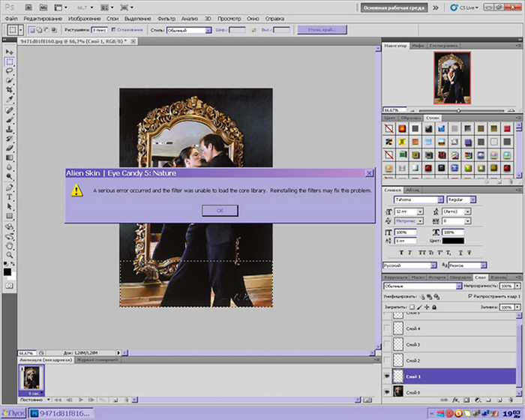This screenshot has width=525, height=420.
Task: Select the Lasso tool
Action: click(9, 71)
